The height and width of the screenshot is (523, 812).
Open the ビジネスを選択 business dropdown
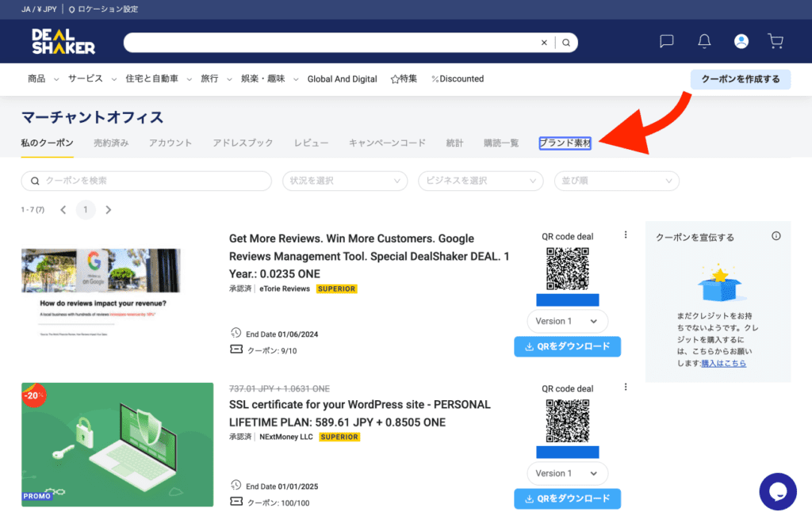[x=481, y=181]
